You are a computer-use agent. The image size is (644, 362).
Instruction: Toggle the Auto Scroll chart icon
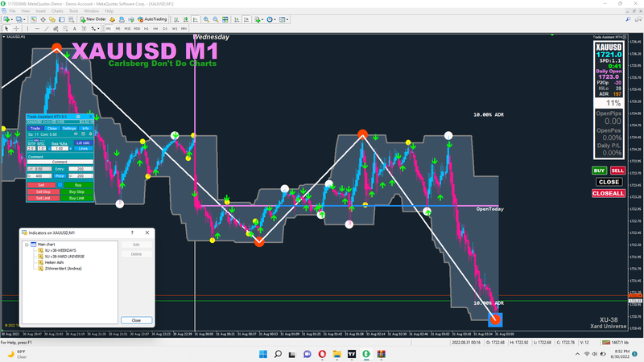point(236,19)
